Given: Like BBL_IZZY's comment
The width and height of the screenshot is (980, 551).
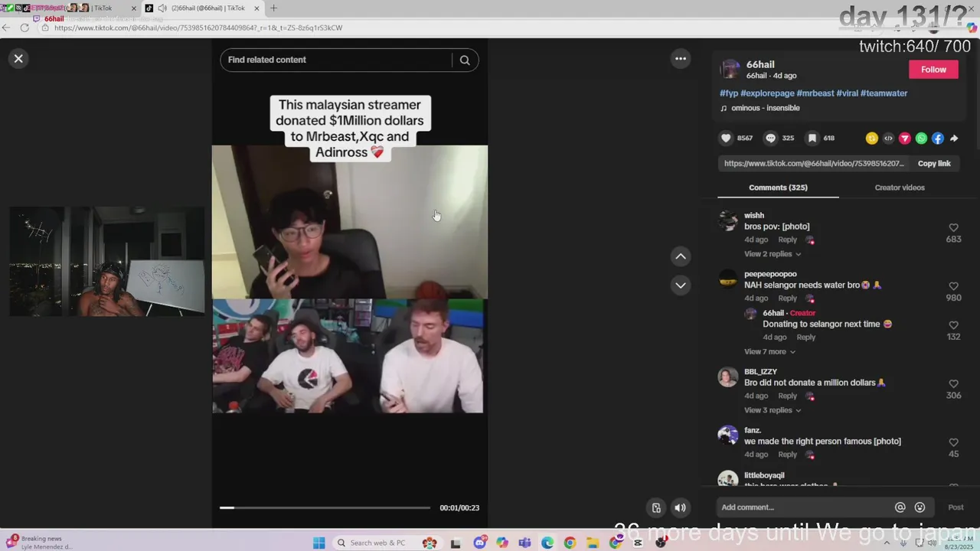Looking at the screenshot, I should click(953, 384).
